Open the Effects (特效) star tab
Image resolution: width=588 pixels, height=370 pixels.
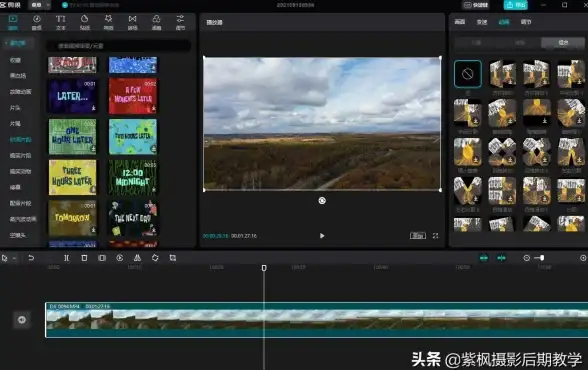tap(109, 22)
